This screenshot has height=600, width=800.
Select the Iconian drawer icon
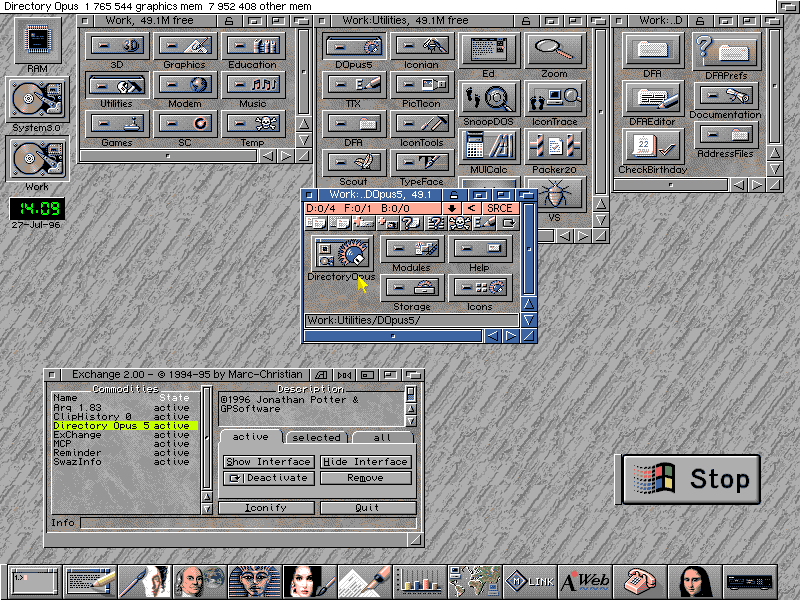(x=421, y=46)
